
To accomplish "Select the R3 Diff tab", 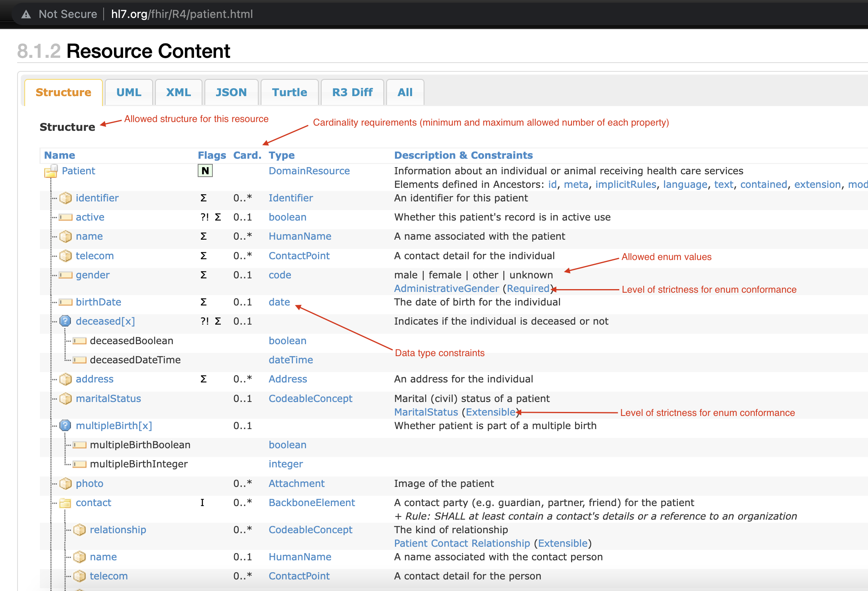I will click(x=352, y=93).
